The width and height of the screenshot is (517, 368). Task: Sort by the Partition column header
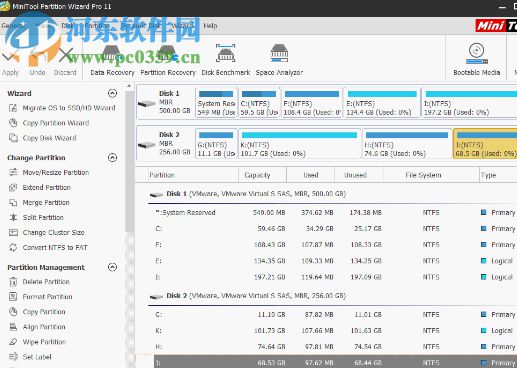193,175
